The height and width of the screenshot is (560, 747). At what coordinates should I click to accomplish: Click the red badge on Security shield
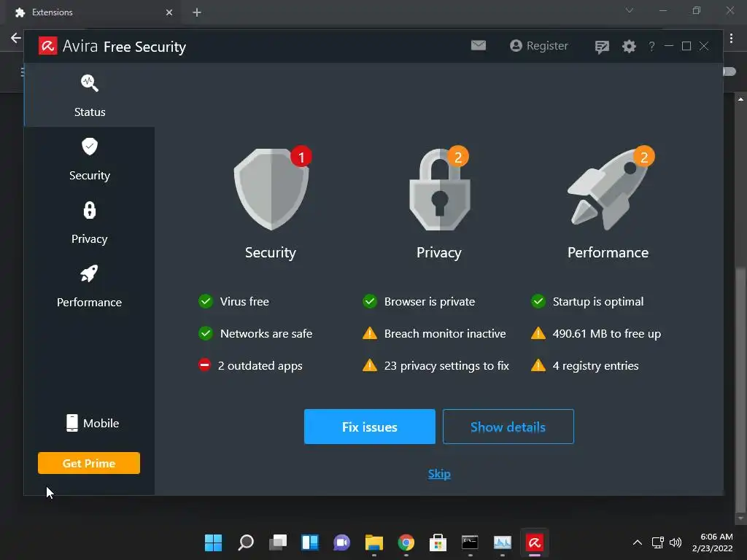coord(301,157)
